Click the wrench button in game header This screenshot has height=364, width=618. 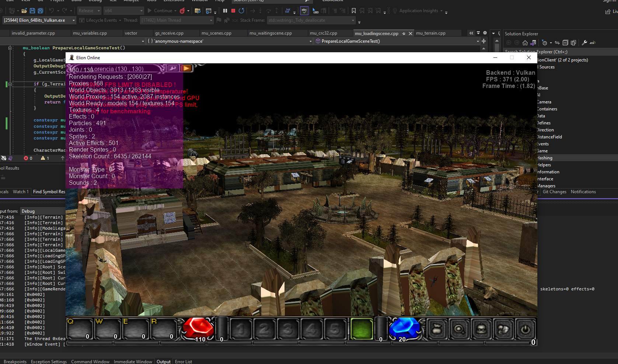click(x=172, y=68)
